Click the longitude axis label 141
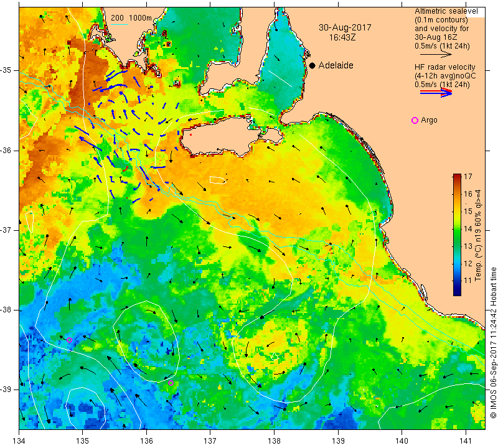The width and height of the screenshot is (498, 448). pos(466,441)
